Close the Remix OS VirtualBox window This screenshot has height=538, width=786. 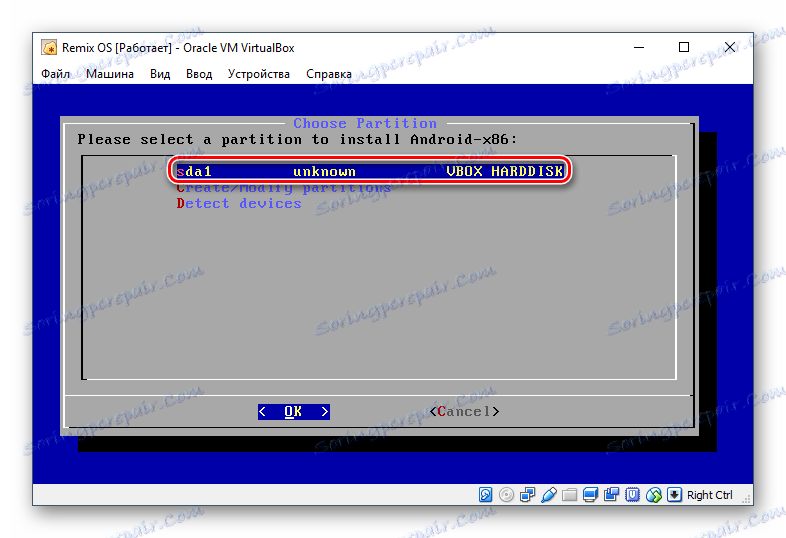click(730, 47)
